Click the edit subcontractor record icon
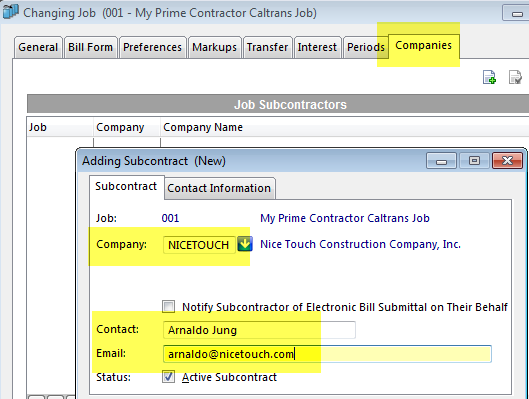The image size is (529, 399). [515, 77]
